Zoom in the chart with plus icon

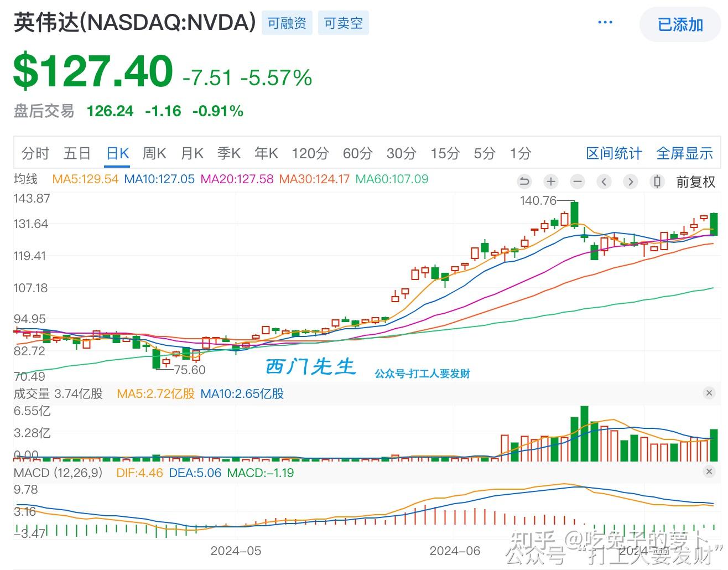[x=551, y=182]
